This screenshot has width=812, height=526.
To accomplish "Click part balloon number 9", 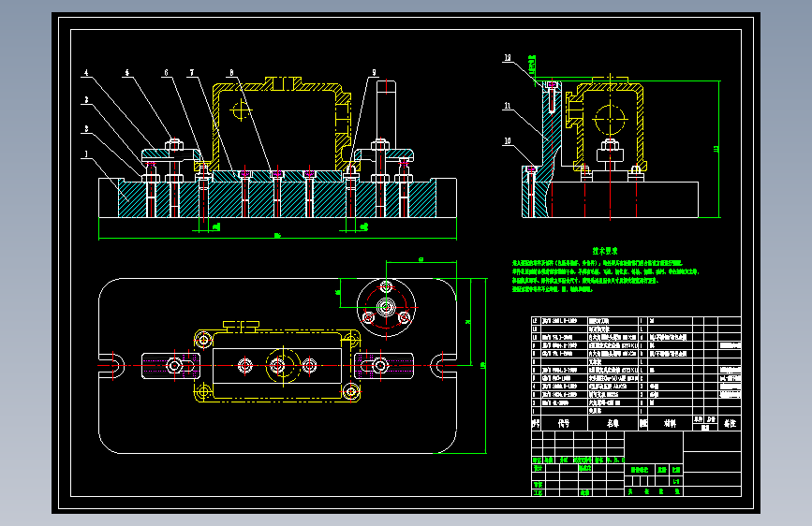I will coord(374,73).
